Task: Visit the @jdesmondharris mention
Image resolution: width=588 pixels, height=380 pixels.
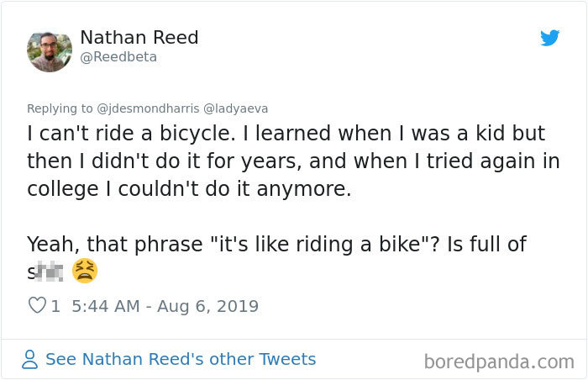Action: tap(146, 108)
